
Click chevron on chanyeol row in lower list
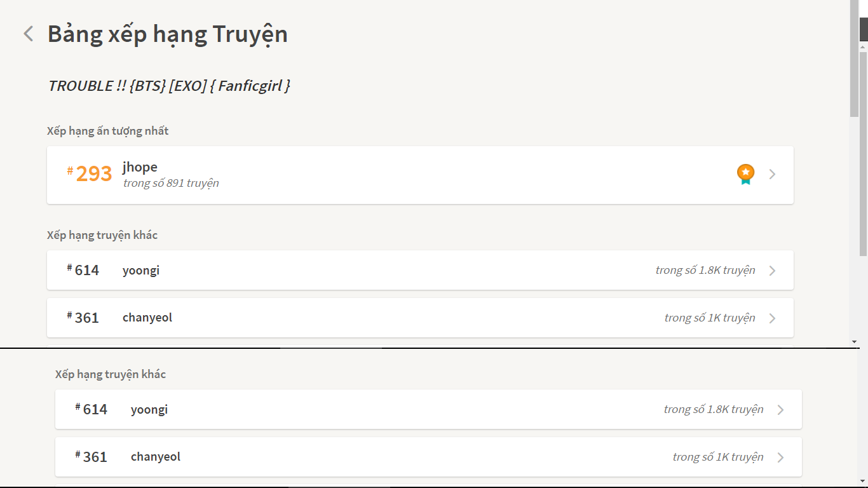pyautogui.click(x=780, y=457)
